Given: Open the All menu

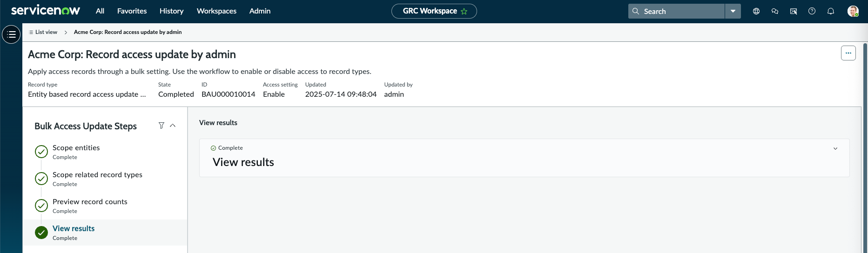Looking at the screenshot, I should coord(100,11).
